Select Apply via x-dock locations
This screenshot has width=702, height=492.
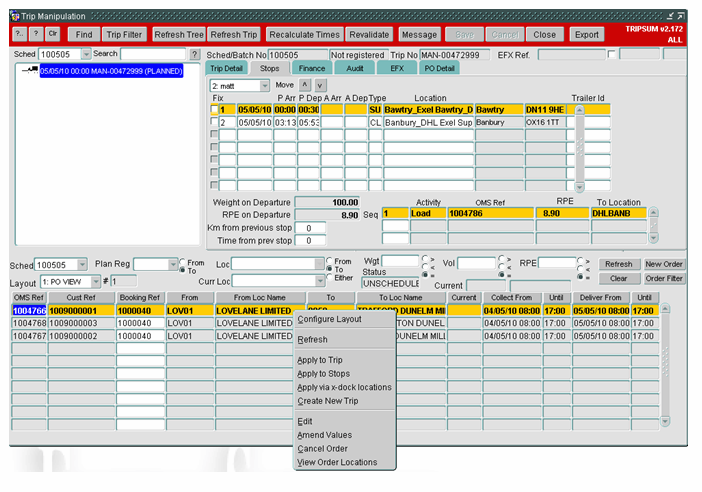tap(344, 387)
